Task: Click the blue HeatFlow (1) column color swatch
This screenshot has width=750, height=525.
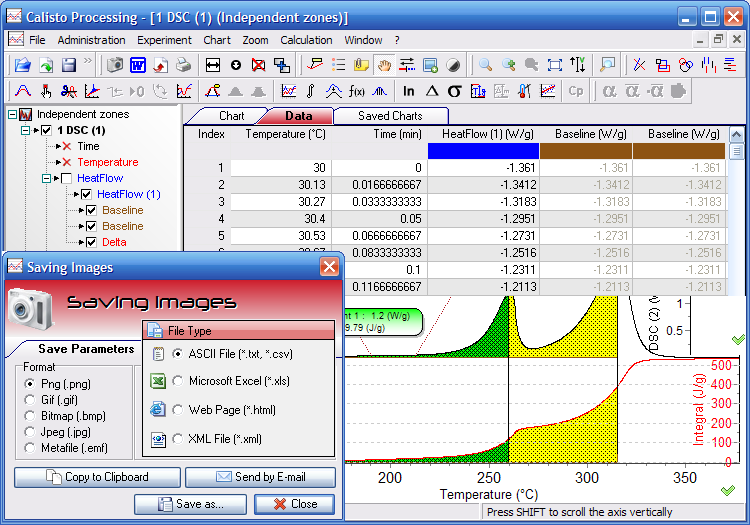Action: pyautogui.click(x=483, y=151)
